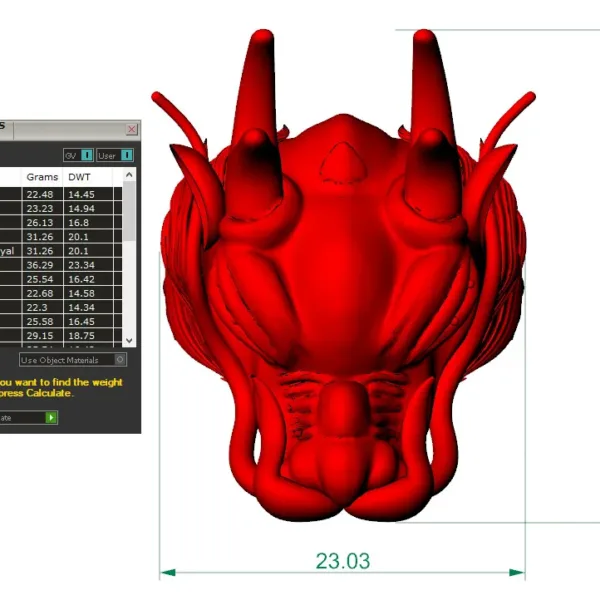
Task: Select the 29.15 grams cell
Action: [42, 336]
